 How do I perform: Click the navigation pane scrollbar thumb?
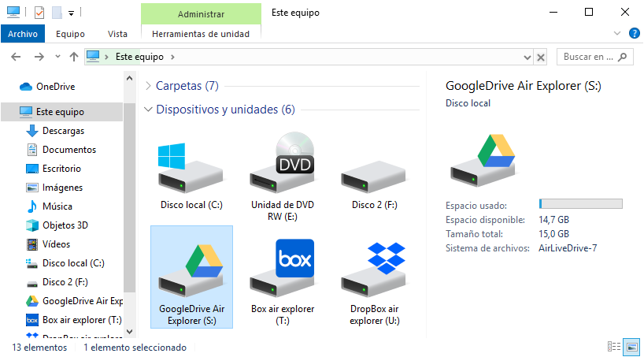(x=129, y=198)
